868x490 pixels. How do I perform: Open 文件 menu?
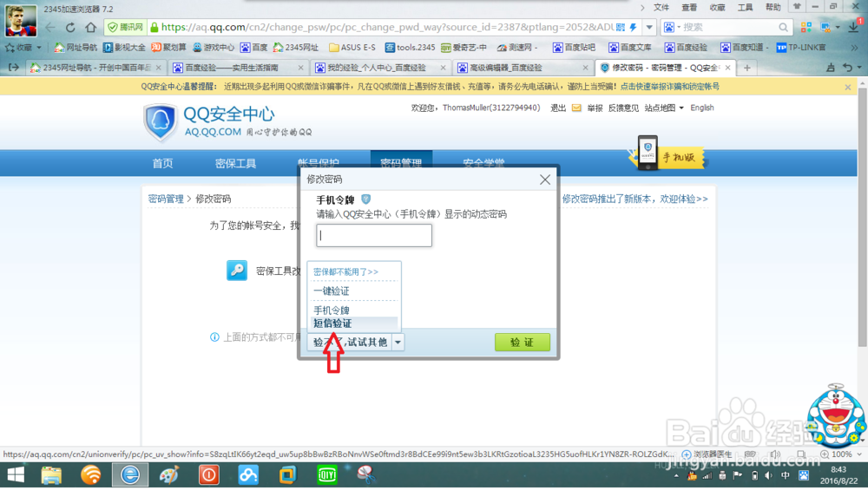661,7
